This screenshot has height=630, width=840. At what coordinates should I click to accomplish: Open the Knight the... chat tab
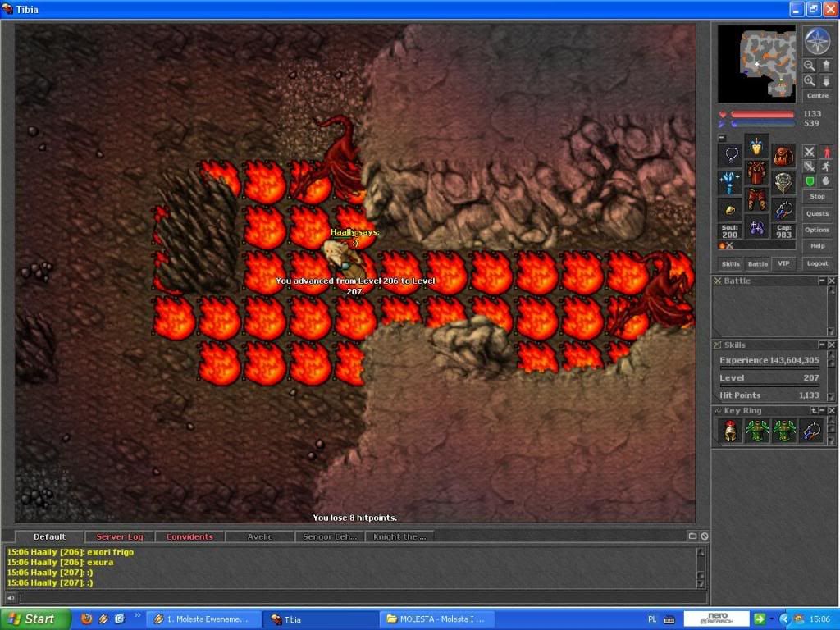[x=399, y=536]
